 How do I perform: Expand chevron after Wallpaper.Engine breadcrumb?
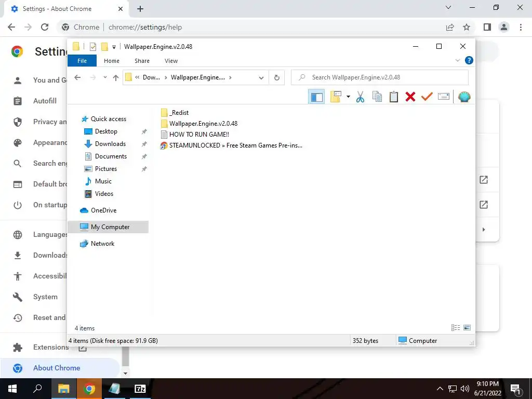point(230,77)
